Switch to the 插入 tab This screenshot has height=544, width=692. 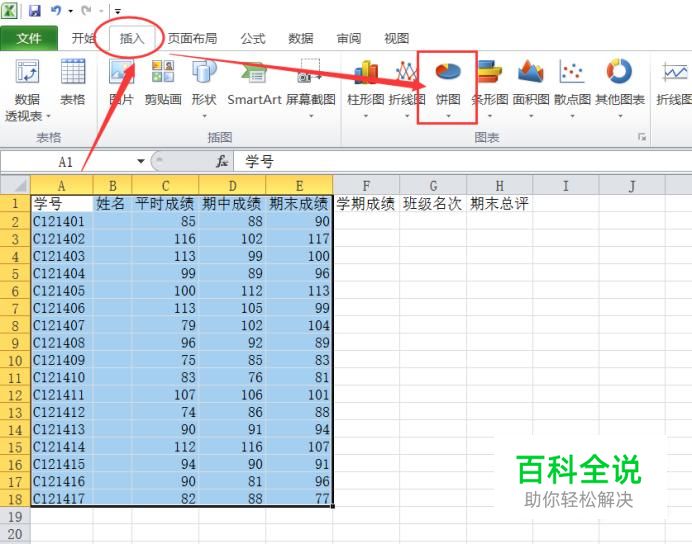tap(132, 38)
